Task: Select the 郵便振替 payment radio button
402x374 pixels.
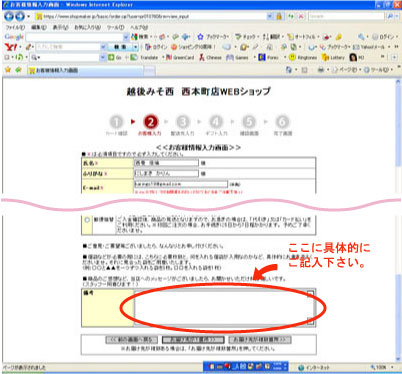Action: [87, 220]
